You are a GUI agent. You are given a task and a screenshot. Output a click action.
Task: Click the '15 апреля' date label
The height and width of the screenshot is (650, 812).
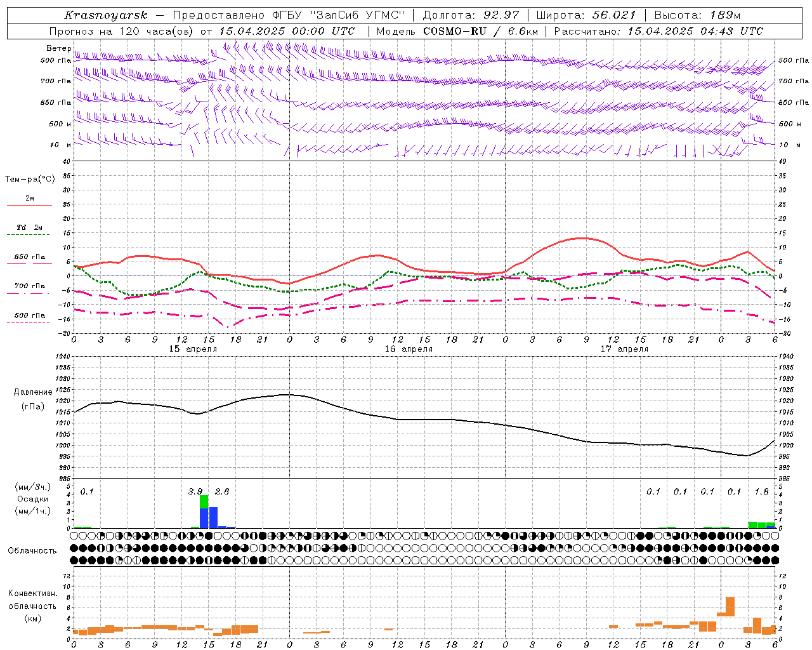tap(193, 349)
